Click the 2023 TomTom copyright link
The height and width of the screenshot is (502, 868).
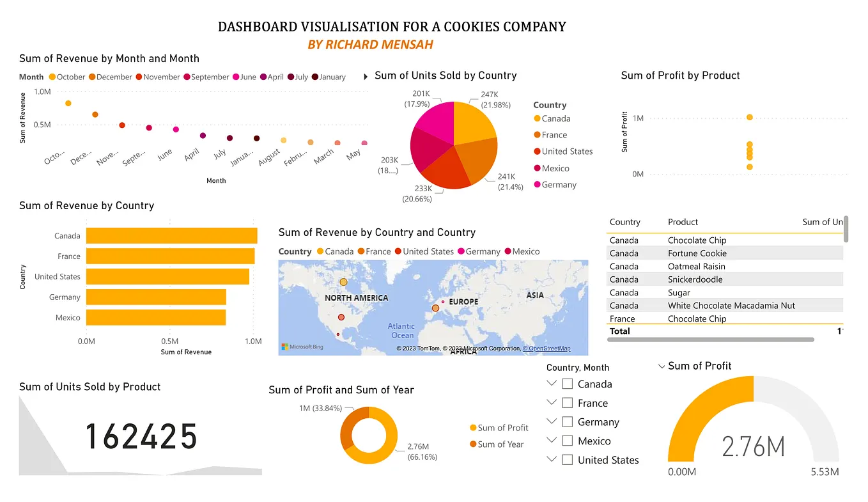tap(417, 349)
